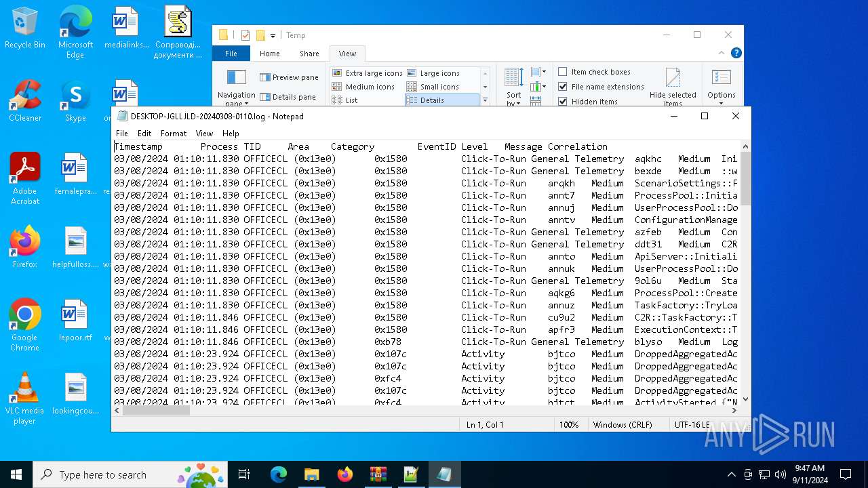Viewport: 868px width, 488px height.
Task: Open Firefox desktop shortcut
Action: pyautogui.click(x=25, y=247)
